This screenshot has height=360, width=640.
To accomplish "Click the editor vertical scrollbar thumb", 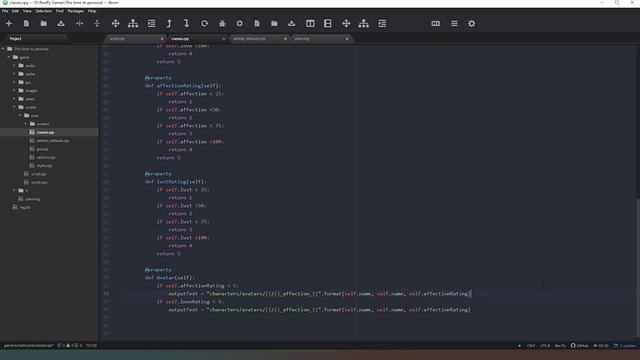I will 638,269.
